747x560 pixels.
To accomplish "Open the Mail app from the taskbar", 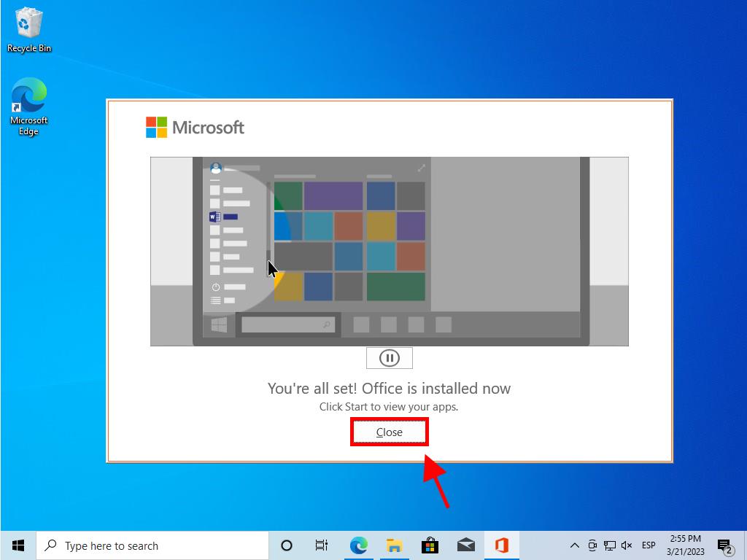I will point(465,545).
